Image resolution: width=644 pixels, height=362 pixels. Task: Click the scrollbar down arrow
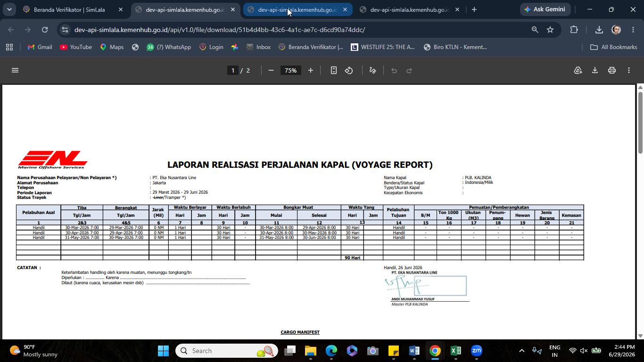(640, 336)
